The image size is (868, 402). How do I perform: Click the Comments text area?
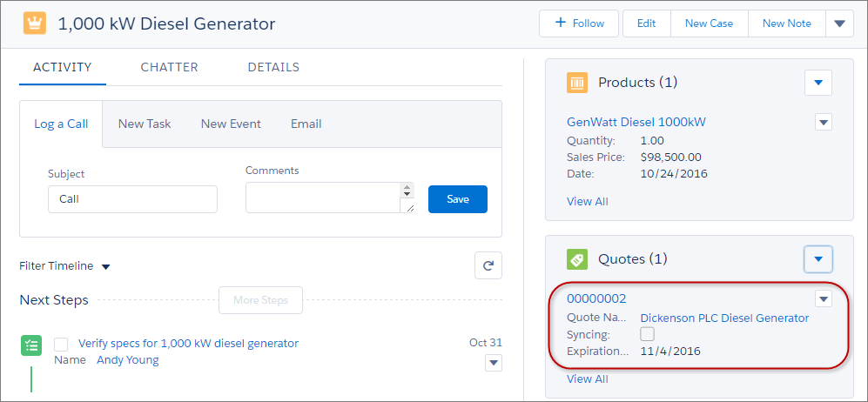323,198
